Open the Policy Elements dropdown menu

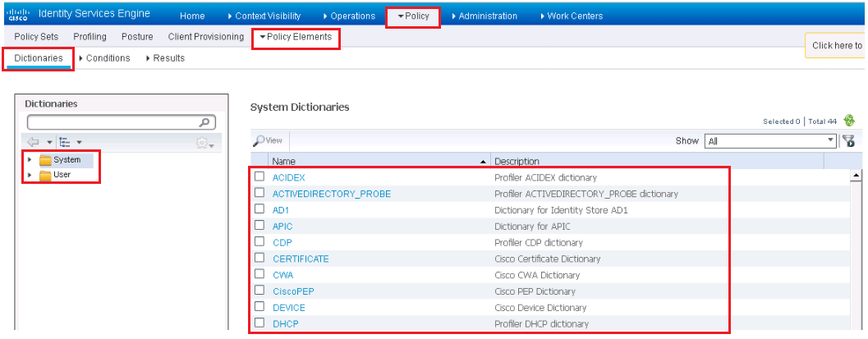click(x=296, y=37)
